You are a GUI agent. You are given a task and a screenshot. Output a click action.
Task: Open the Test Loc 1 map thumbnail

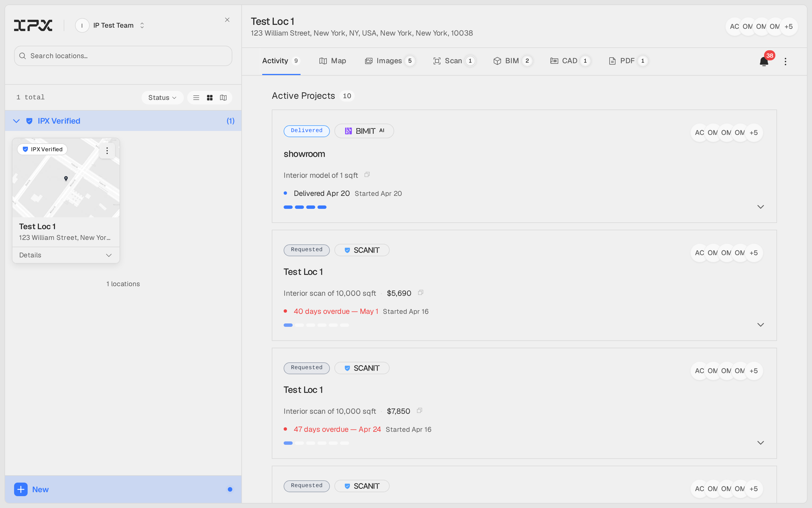pyautogui.click(x=66, y=178)
